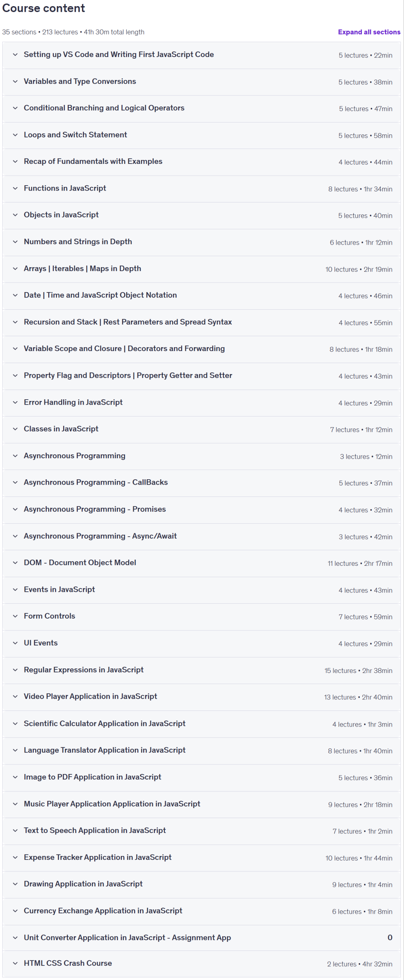Expand chevron for Scientific Calculator Application
This screenshot has height=980, width=404.
click(15, 724)
